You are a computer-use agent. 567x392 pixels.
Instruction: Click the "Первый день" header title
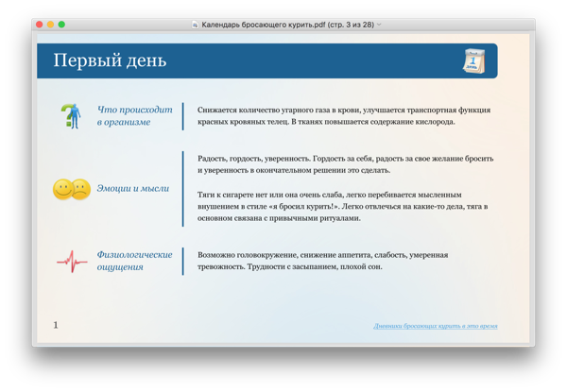coord(110,60)
